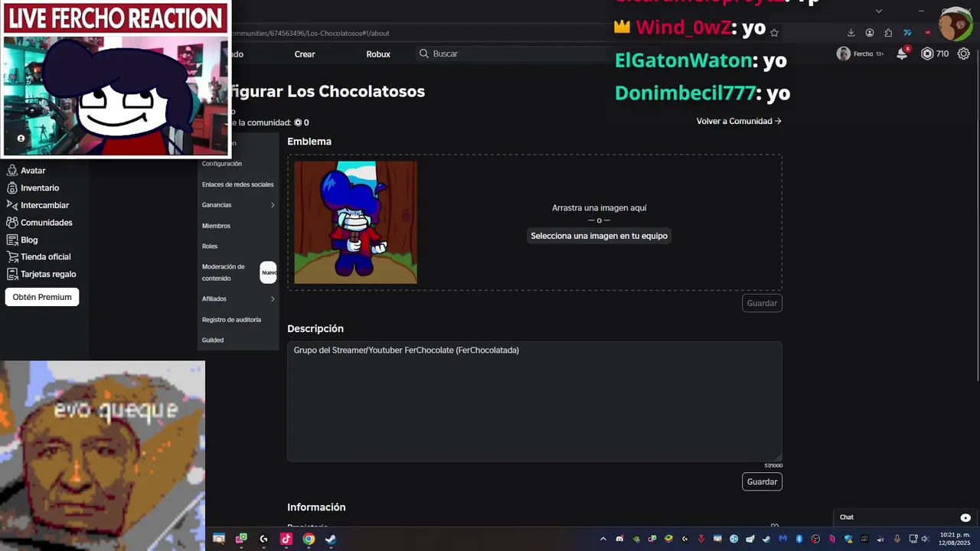This screenshot has width=980, height=551.
Task: Open the Blog sidebar link
Action: point(22,240)
